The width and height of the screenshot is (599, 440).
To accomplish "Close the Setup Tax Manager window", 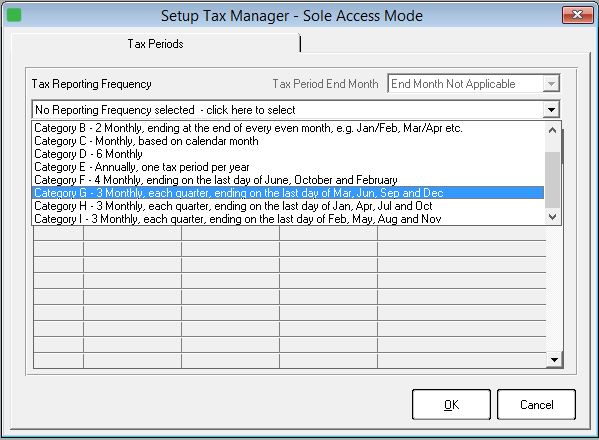I will 577,15.
